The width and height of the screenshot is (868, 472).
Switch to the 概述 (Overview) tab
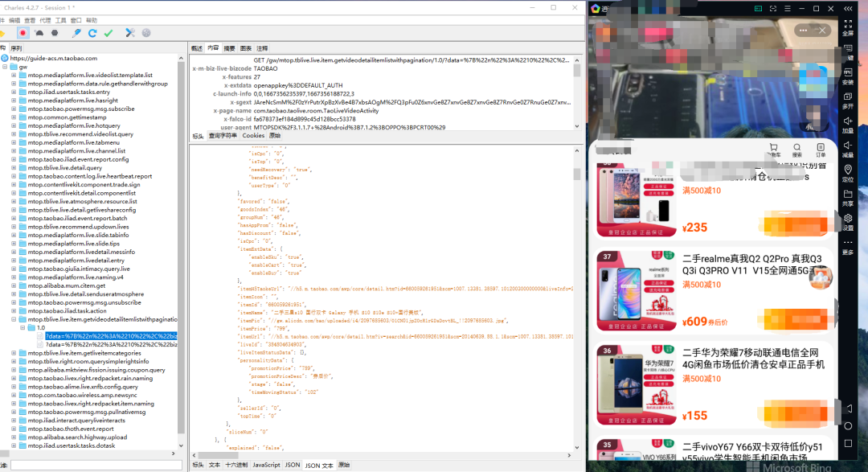click(x=197, y=49)
